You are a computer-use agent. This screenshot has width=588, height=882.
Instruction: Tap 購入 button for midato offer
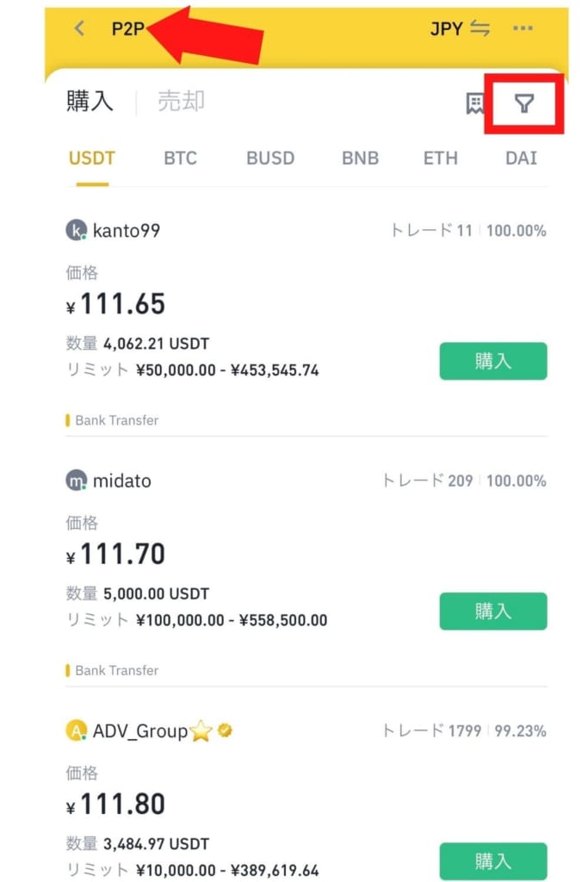click(x=493, y=612)
